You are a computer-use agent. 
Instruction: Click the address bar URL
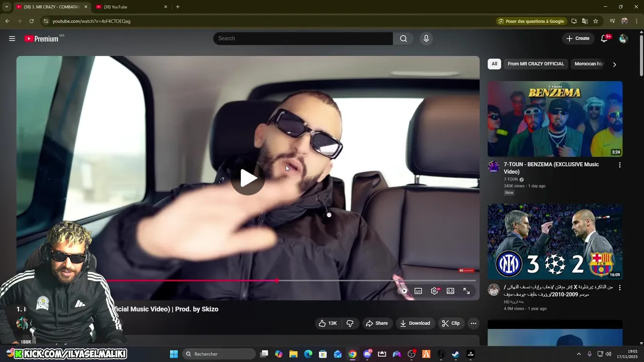coord(92,21)
